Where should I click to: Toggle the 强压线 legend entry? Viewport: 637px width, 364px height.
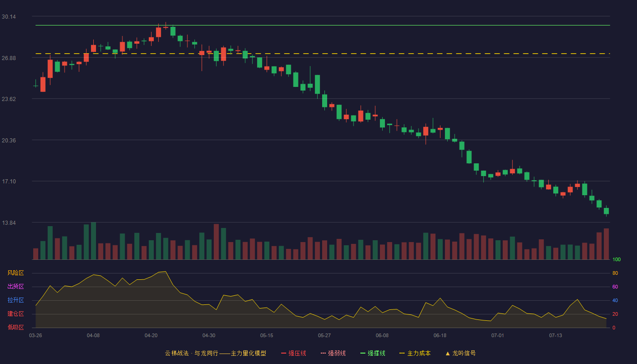pos(293,353)
